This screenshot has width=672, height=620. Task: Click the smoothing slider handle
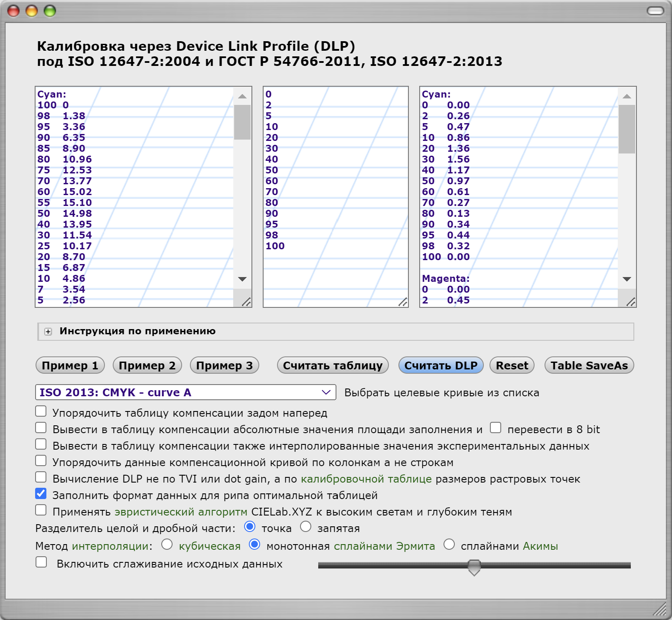tap(474, 567)
